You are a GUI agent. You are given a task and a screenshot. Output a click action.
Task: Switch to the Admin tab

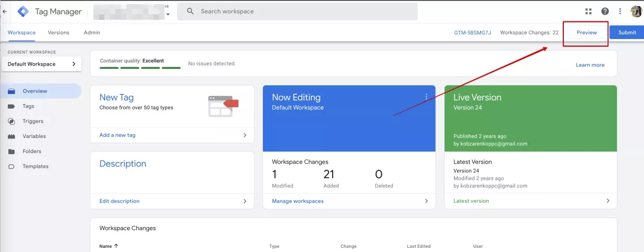point(92,32)
